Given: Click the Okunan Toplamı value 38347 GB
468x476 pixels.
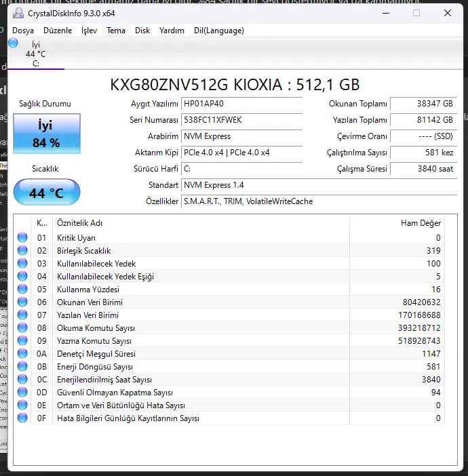Looking at the screenshot, I should pyautogui.click(x=423, y=104).
